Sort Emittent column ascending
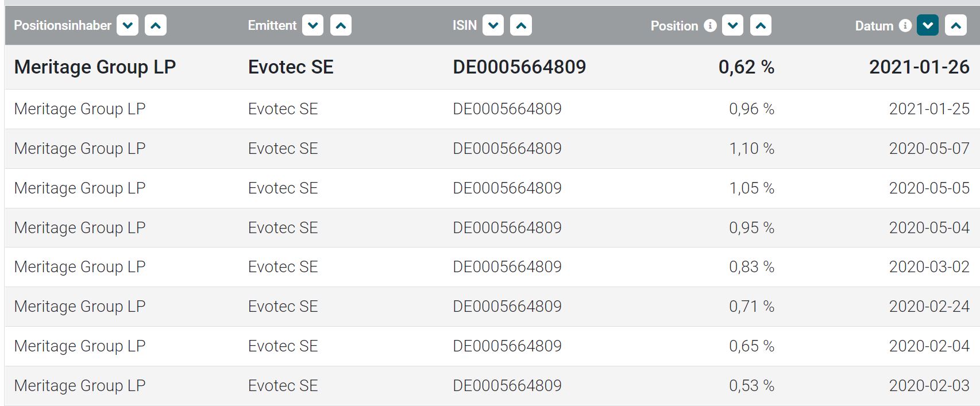The width and height of the screenshot is (980, 406). pyautogui.click(x=341, y=25)
